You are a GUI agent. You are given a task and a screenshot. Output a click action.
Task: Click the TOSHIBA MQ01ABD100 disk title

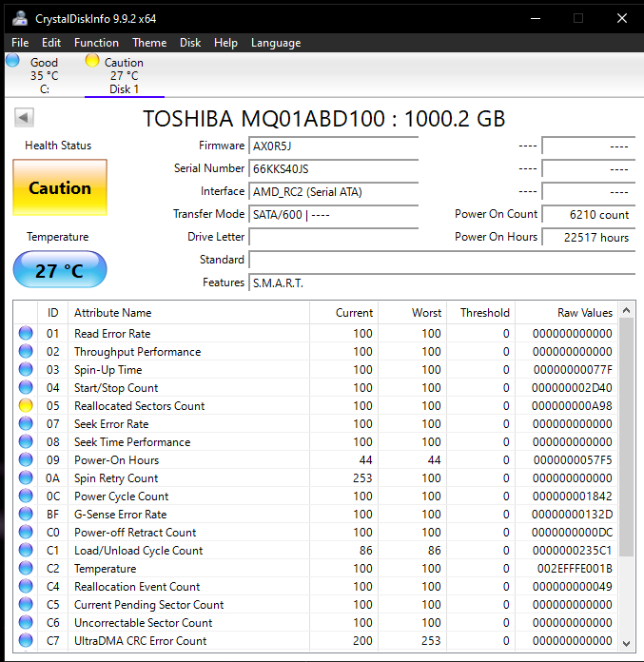point(323,118)
